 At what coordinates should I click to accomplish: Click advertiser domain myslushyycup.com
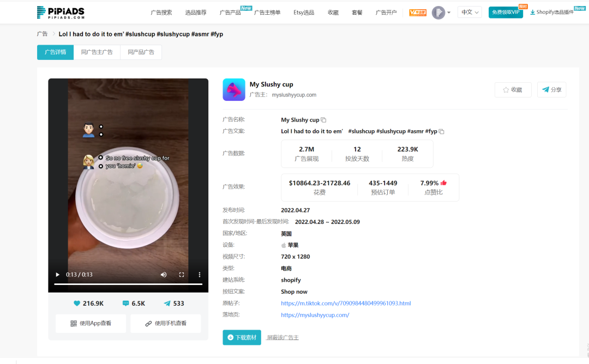coord(294,95)
